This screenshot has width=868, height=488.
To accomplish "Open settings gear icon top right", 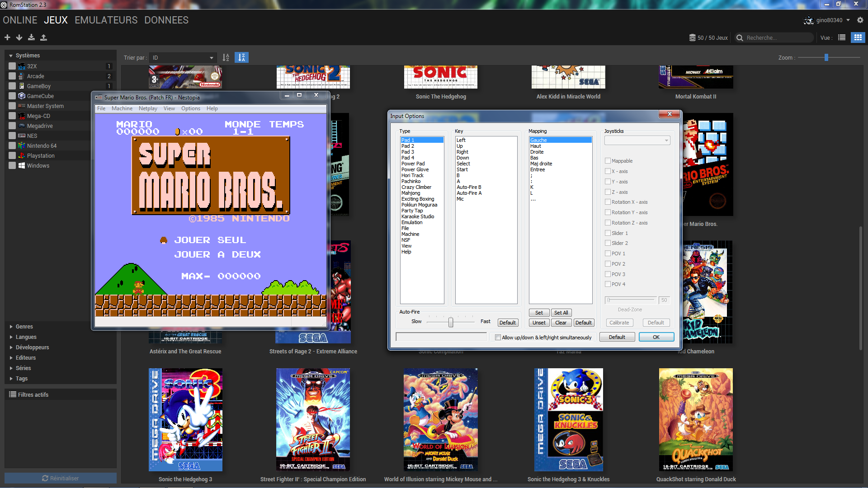I will point(860,20).
